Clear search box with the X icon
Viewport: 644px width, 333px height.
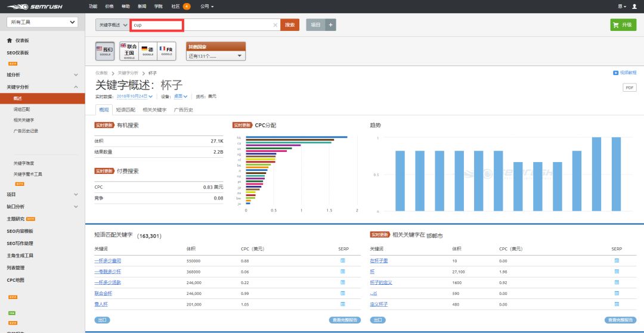(275, 25)
